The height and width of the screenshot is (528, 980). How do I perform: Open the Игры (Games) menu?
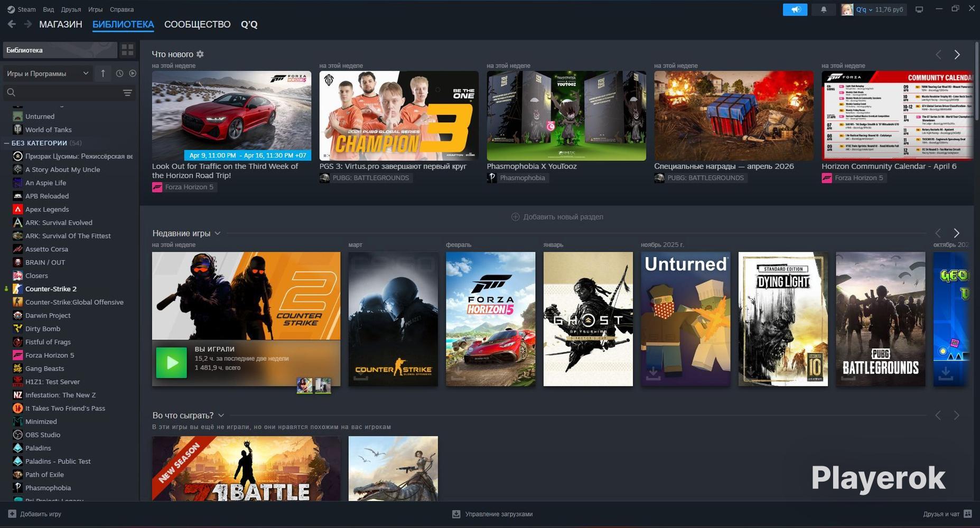96,10
